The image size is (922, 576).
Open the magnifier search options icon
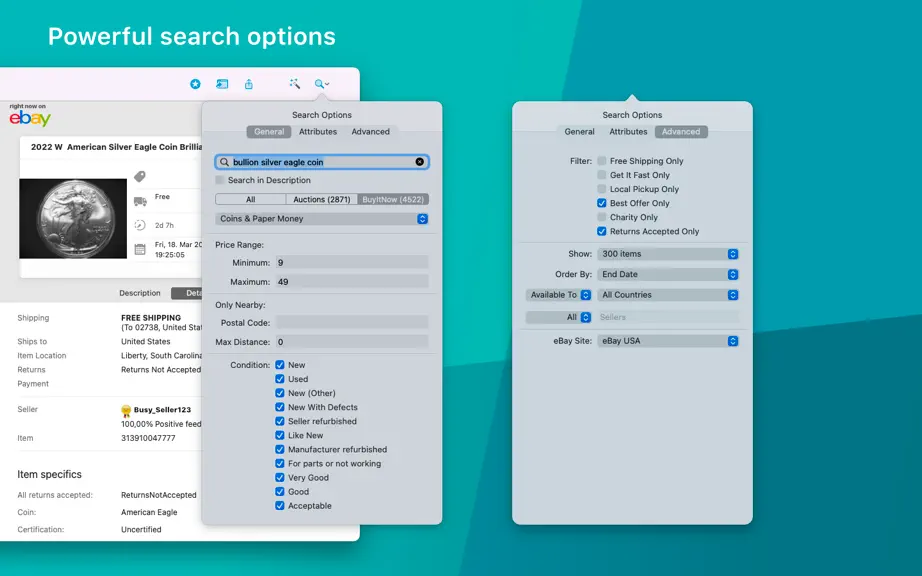click(x=321, y=84)
